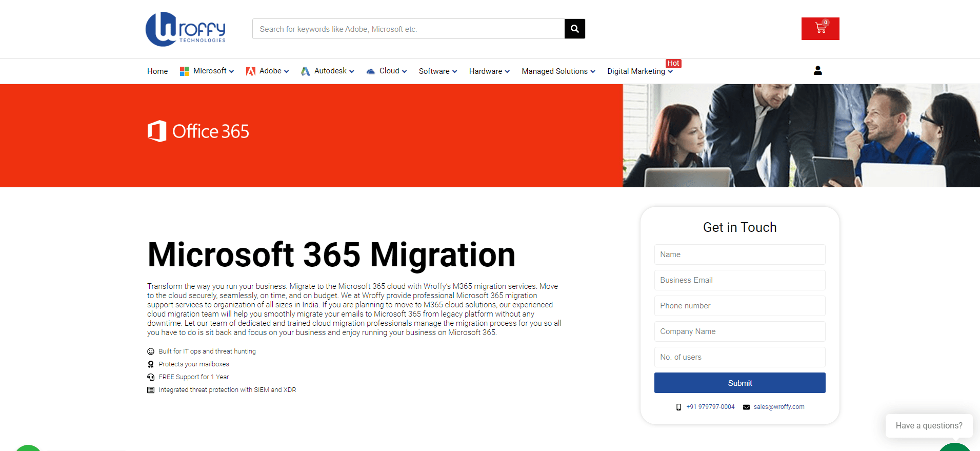The width and height of the screenshot is (980, 451).
Task: Expand the Digital Marketing dropdown arrow
Action: (670, 72)
